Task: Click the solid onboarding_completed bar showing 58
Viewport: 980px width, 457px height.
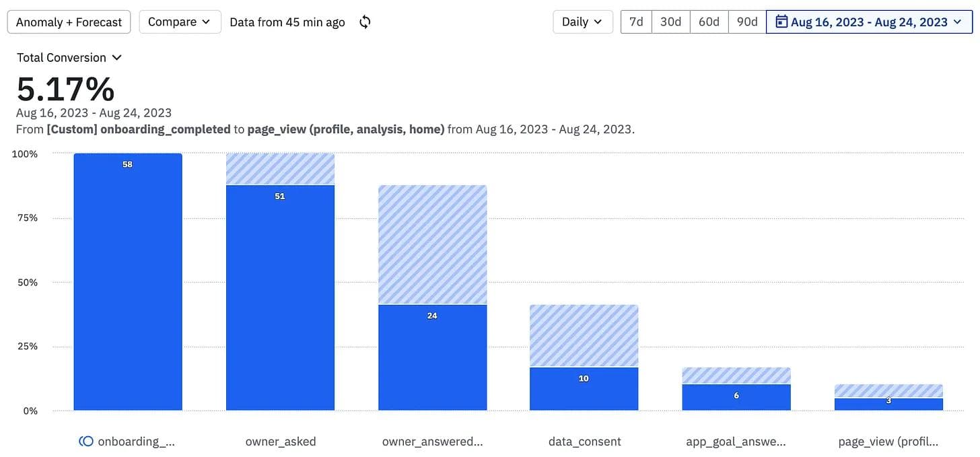Action: pyautogui.click(x=128, y=283)
